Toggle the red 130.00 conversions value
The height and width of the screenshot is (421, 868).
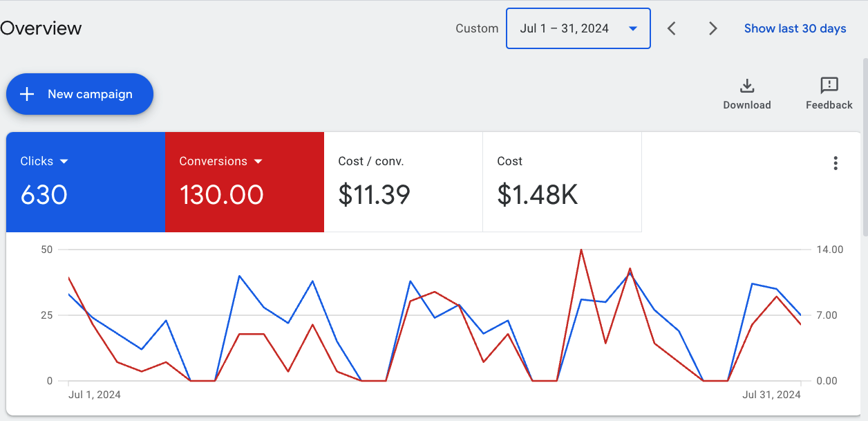click(x=221, y=195)
